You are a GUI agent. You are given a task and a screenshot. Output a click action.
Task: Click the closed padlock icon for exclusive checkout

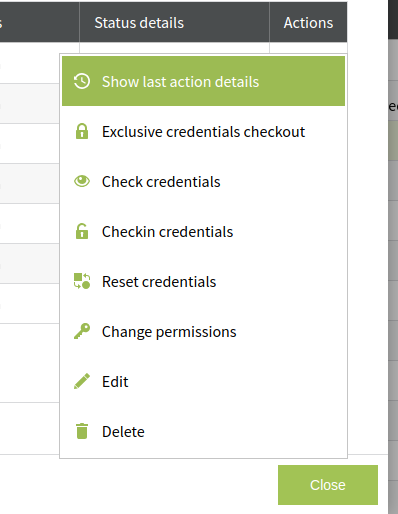coord(82,131)
